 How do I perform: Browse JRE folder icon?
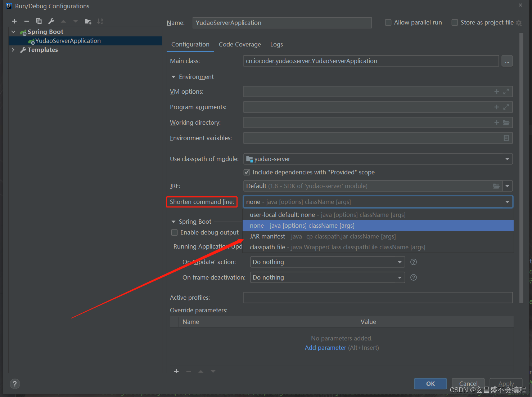pyautogui.click(x=496, y=186)
